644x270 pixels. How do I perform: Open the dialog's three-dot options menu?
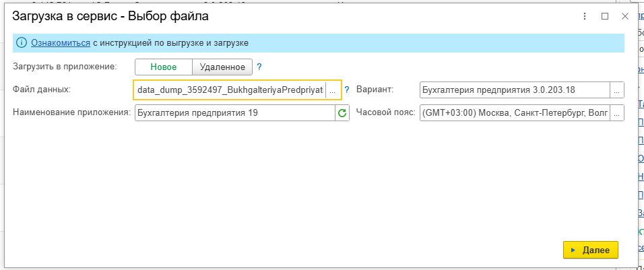(585, 16)
